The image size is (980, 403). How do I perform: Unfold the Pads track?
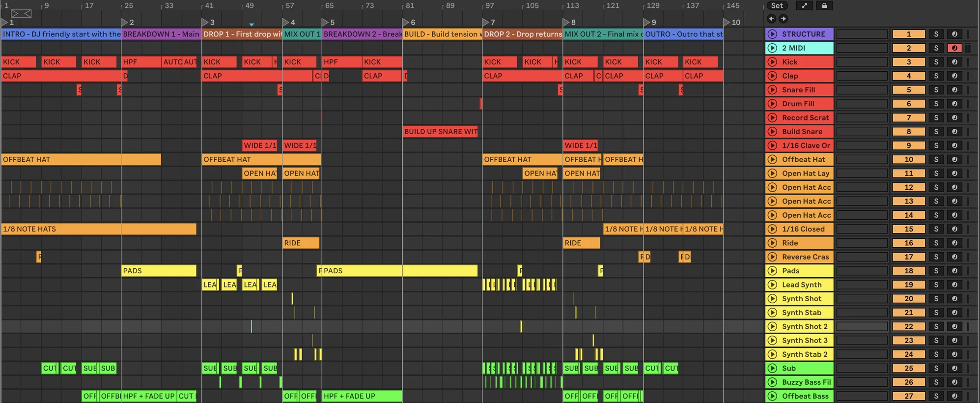[772, 271]
